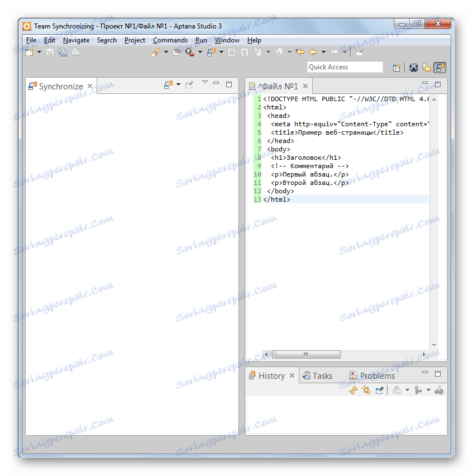Click the Run external tools icon
Image resolution: width=473 pixels, height=476 pixels.
pos(190,52)
